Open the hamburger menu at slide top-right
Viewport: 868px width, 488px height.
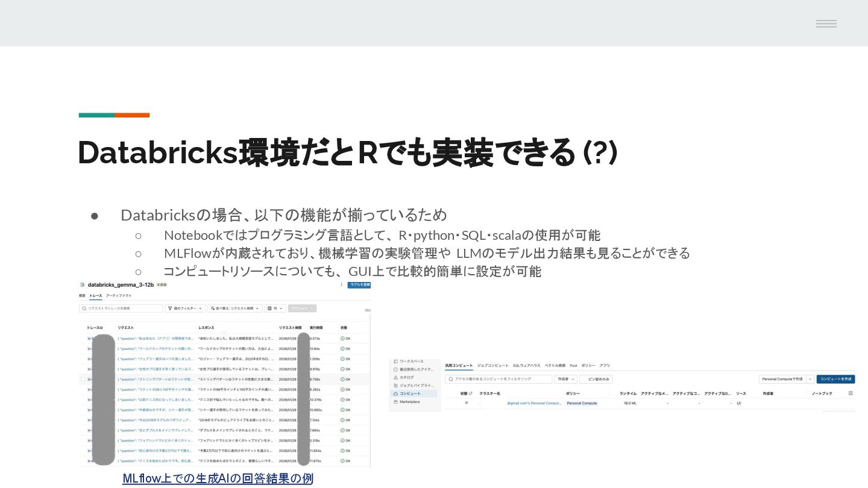pyautogui.click(x=826, y=23)
